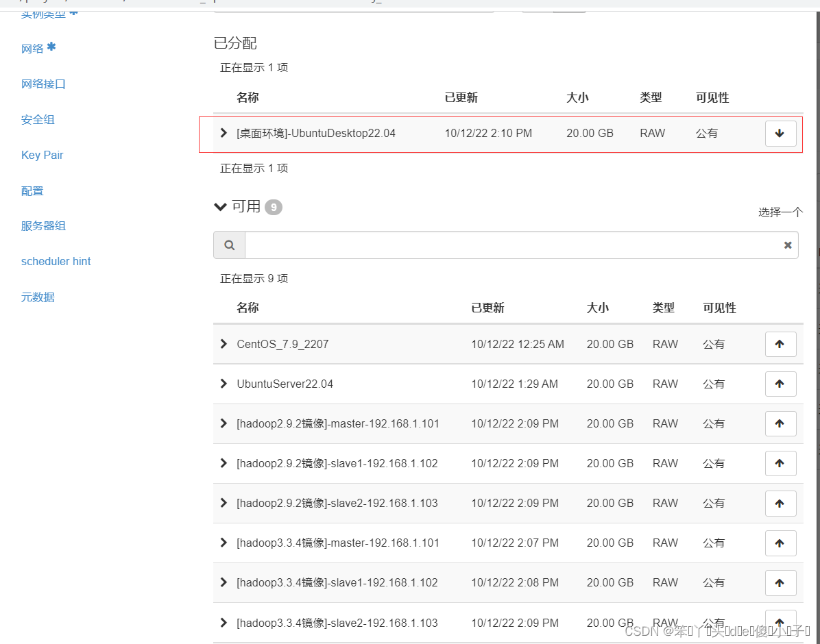Expand details of [桌面环境]-UbuntuDesktop22.04

pyautogui.click(x=223, y=134)
